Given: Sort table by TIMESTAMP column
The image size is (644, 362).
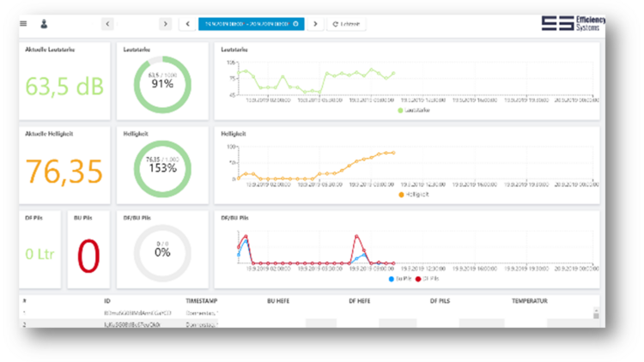Looking at the screenshot, I should click(204, 301).
